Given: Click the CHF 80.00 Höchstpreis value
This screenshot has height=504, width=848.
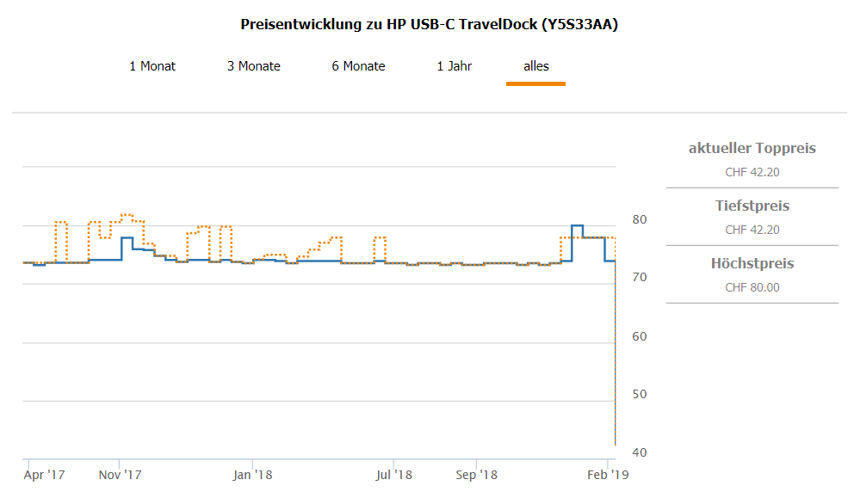Looking at the screenshot, I should point(752,287).
